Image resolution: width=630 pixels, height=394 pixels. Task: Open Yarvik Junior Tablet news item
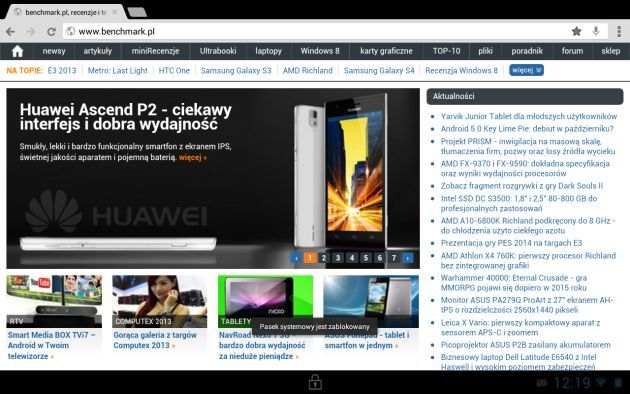pos(529,116)
